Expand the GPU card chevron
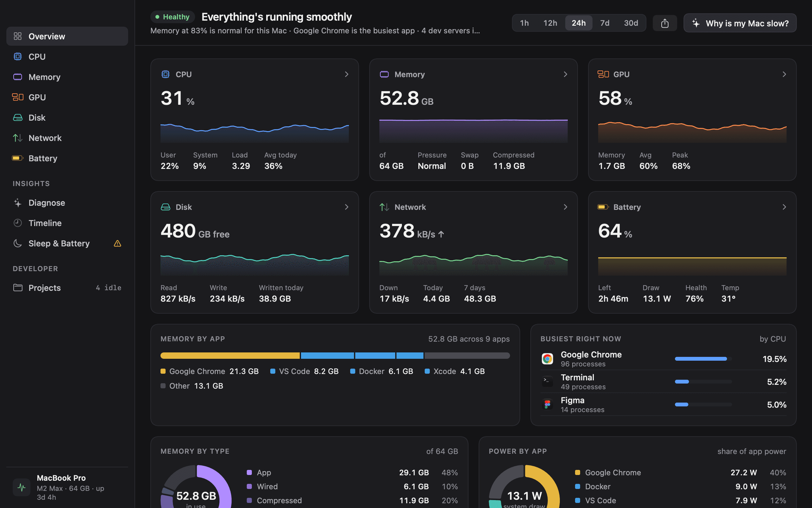This screenshot has height=508, width=812. (784, 74)
